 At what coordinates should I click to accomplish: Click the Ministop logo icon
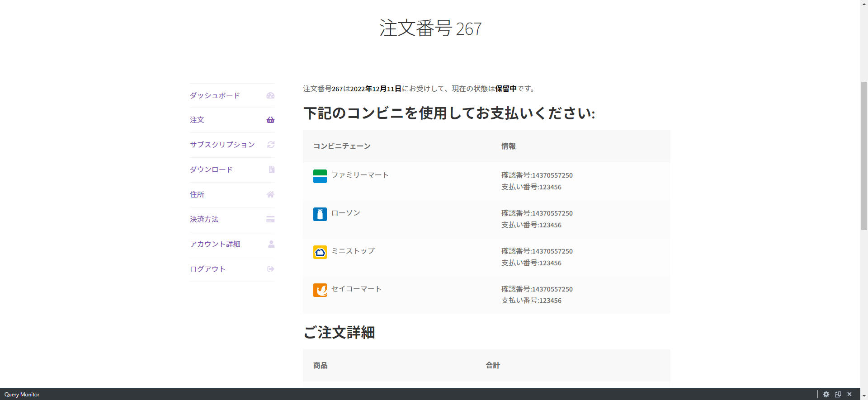click(x=320, y=252)
